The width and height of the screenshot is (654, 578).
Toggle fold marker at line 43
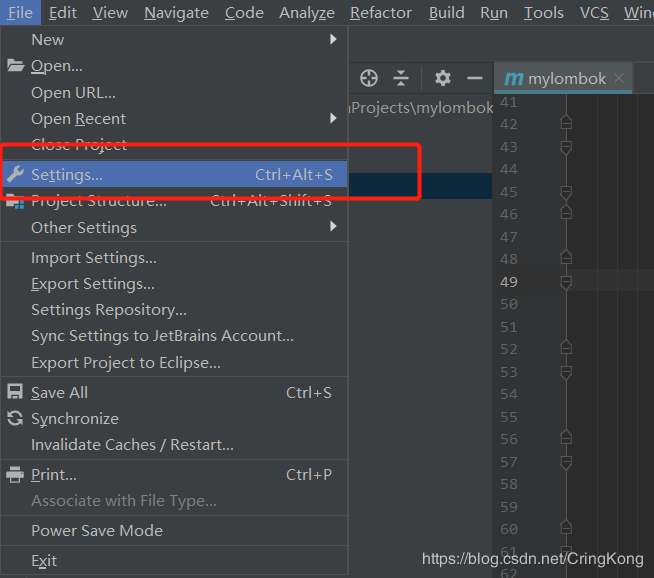tap(566, 148)
